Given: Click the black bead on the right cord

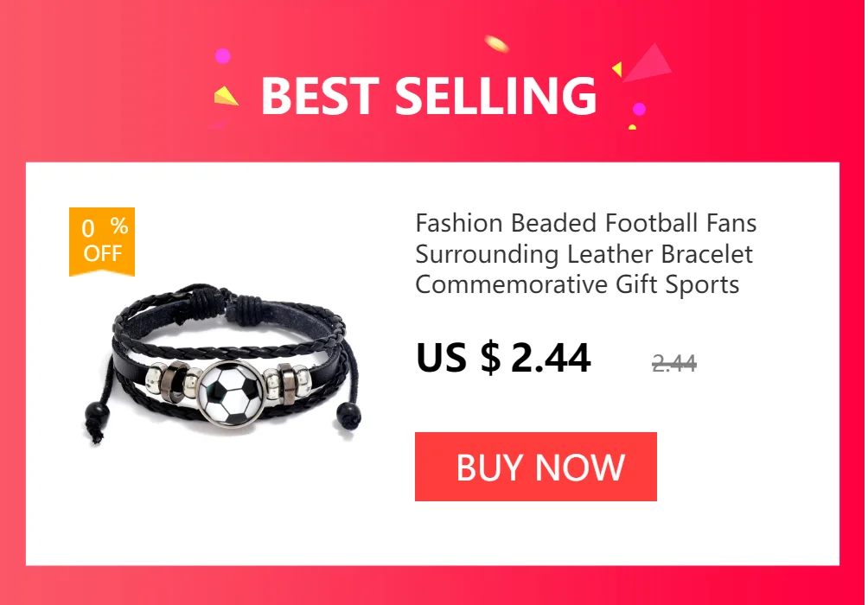Looking at the screenshot, I should (348, 413).
